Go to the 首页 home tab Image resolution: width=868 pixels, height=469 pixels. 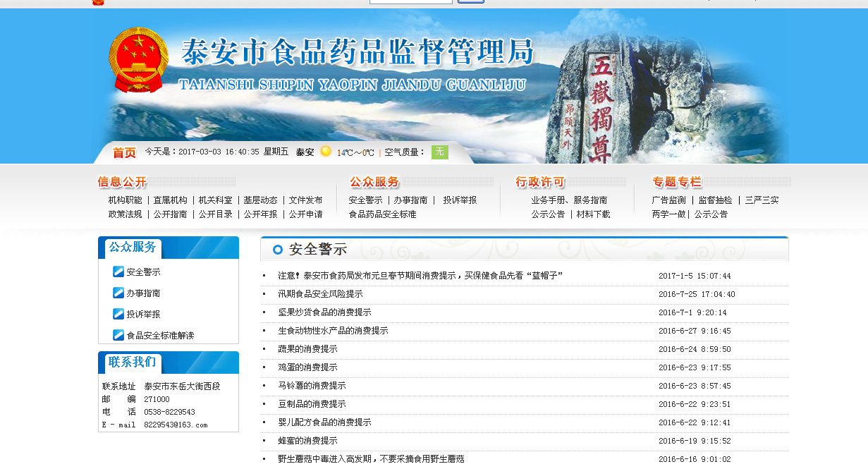click(124, 152)
